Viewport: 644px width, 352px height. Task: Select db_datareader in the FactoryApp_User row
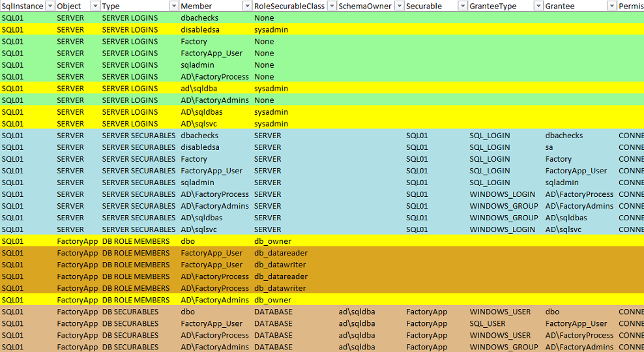click(x=281, y=253)
